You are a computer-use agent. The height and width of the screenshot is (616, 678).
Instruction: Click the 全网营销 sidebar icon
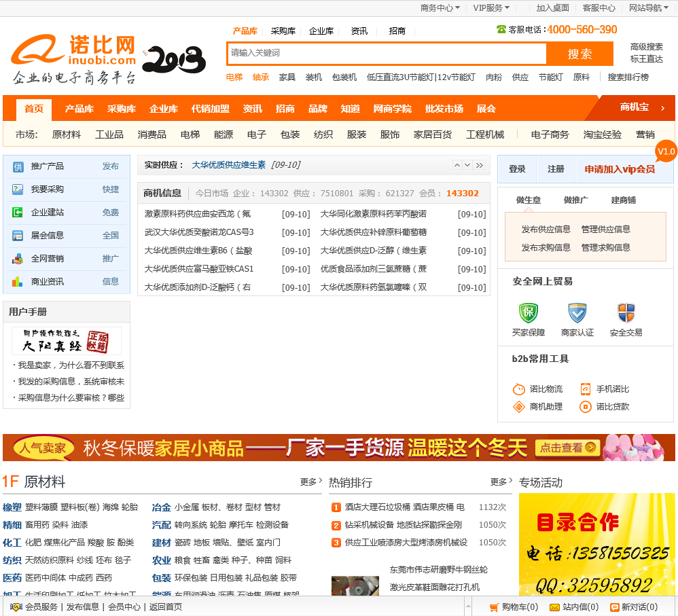coord(18,259)
